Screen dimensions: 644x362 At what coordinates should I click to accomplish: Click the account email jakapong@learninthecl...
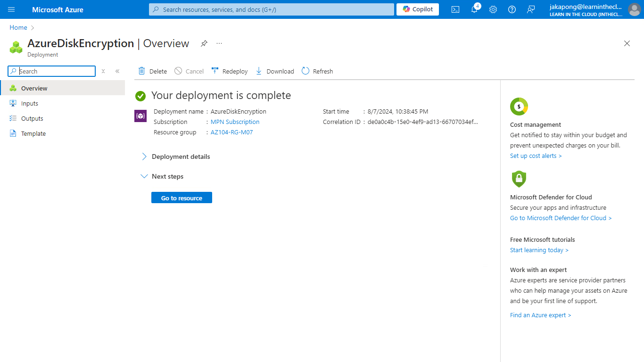(586, 7)
